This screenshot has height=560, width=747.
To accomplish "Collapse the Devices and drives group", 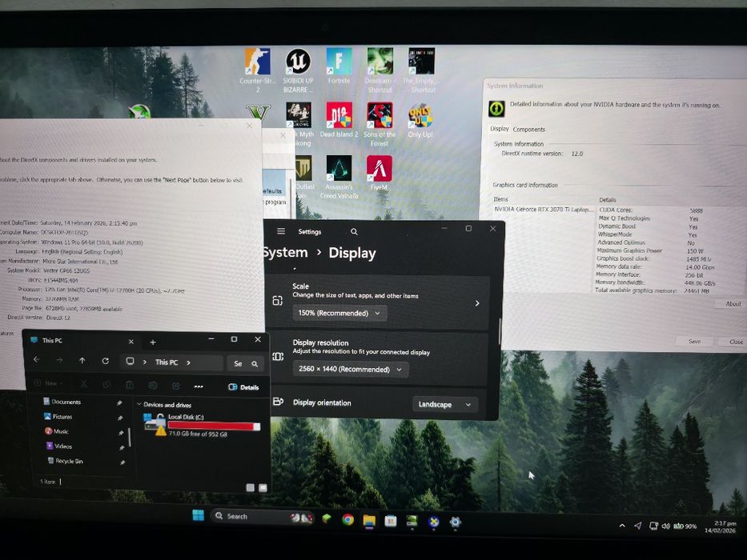I will coord(139,404).
